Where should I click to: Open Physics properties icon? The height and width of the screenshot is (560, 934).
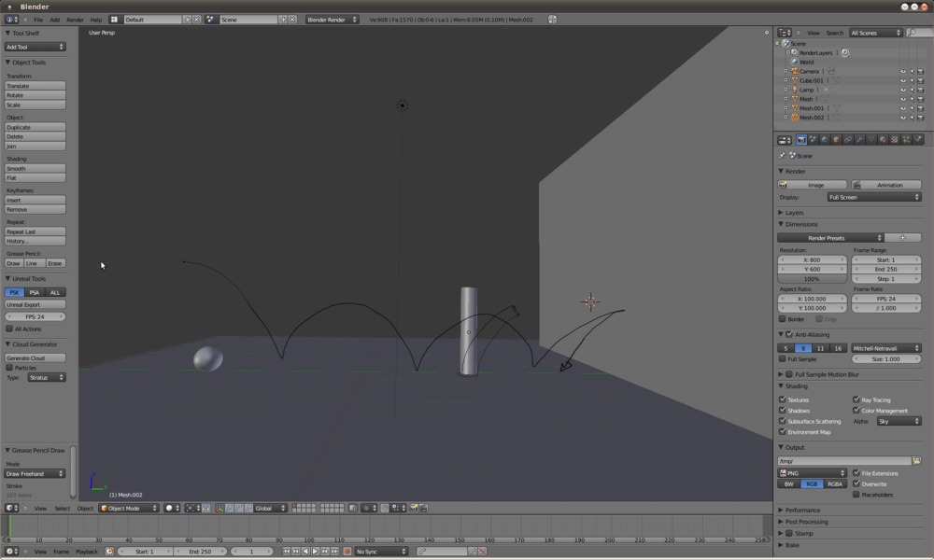tap(918, 140)
